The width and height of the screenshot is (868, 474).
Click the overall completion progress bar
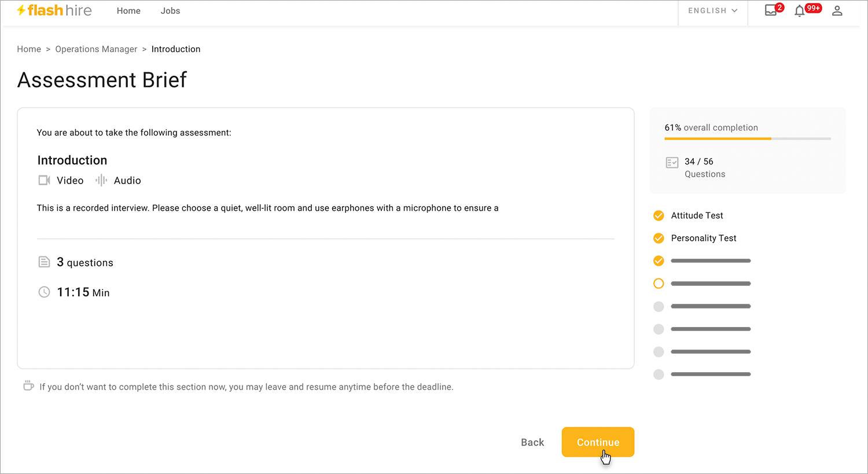coord(747,139)
